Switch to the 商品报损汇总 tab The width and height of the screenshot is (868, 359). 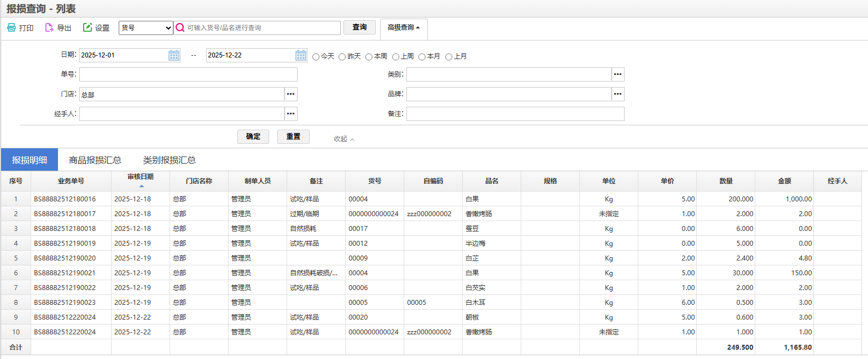[x=95, y=160]
